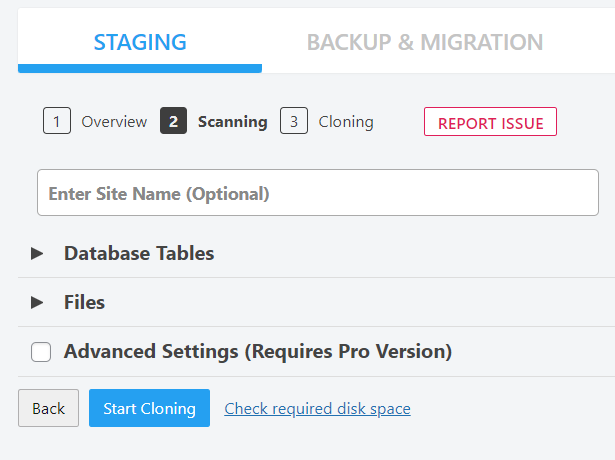615x460 pixels.
Task: Click the Files section heading
Action: click(85, 302)
